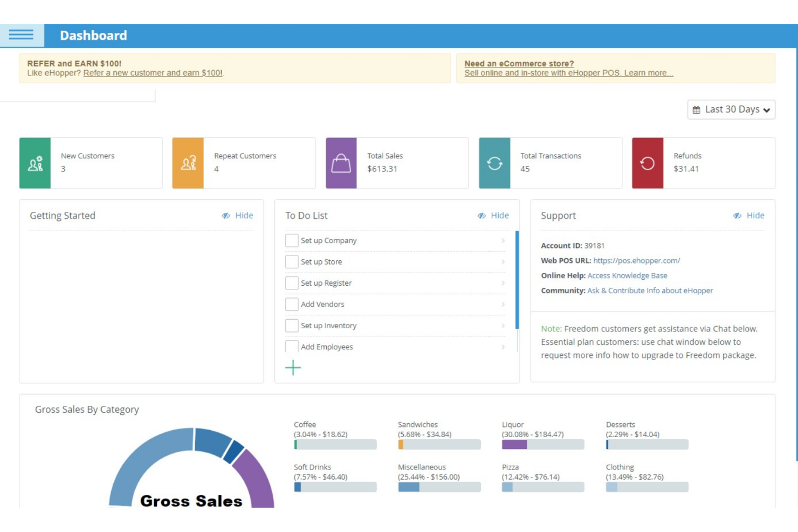Image resolution: width=798 pixels, height=532 pixels.
Task: Click the green New Customers icon
Action: 35,162
